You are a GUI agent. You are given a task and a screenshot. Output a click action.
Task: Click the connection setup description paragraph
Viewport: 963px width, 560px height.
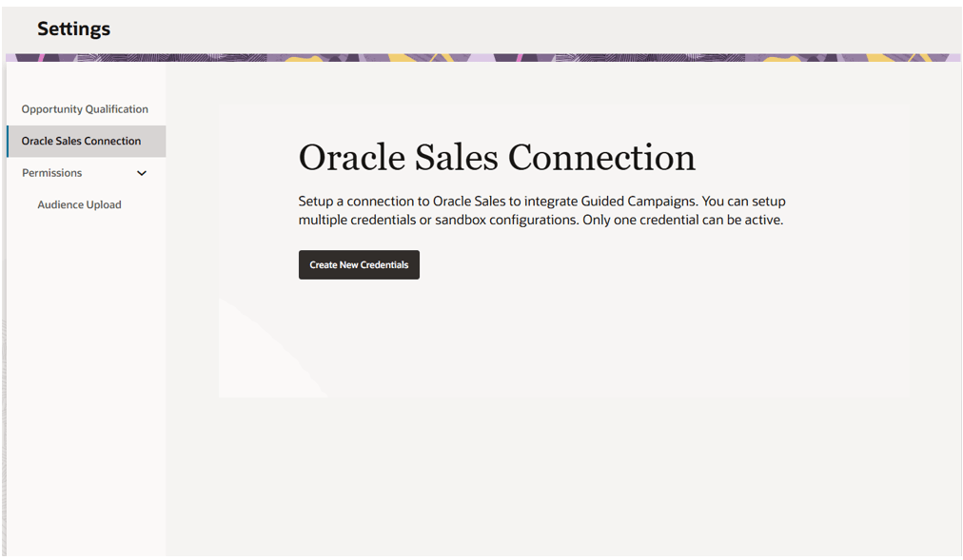pos(541,210)
